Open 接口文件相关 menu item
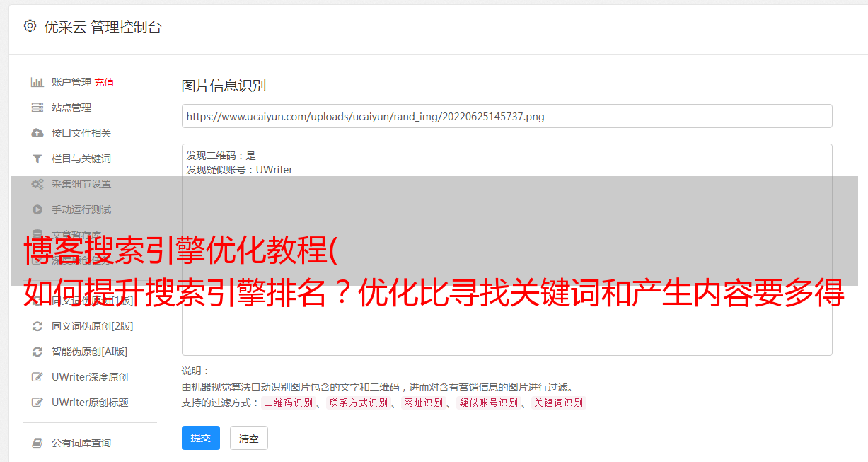The width and height of the screenshot is (868, 462). coord(81,133)
